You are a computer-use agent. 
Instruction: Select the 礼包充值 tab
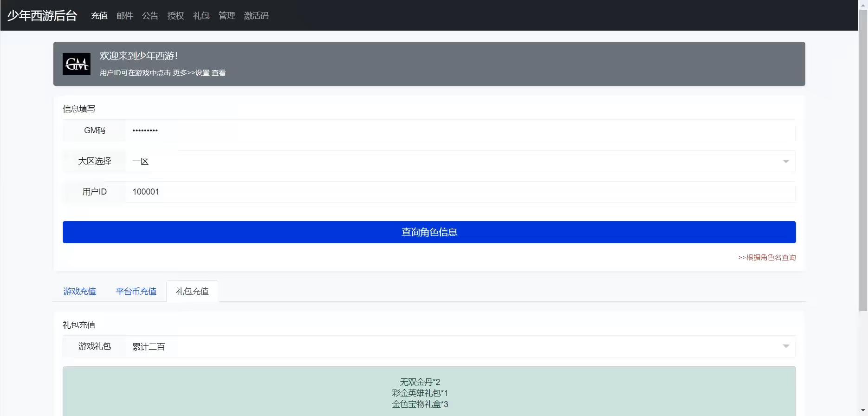[192, 292]
